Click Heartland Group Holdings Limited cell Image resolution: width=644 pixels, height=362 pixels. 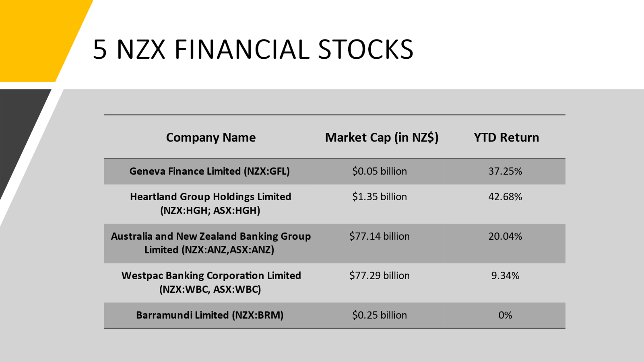pyautogui.click(x=211, y=204)
